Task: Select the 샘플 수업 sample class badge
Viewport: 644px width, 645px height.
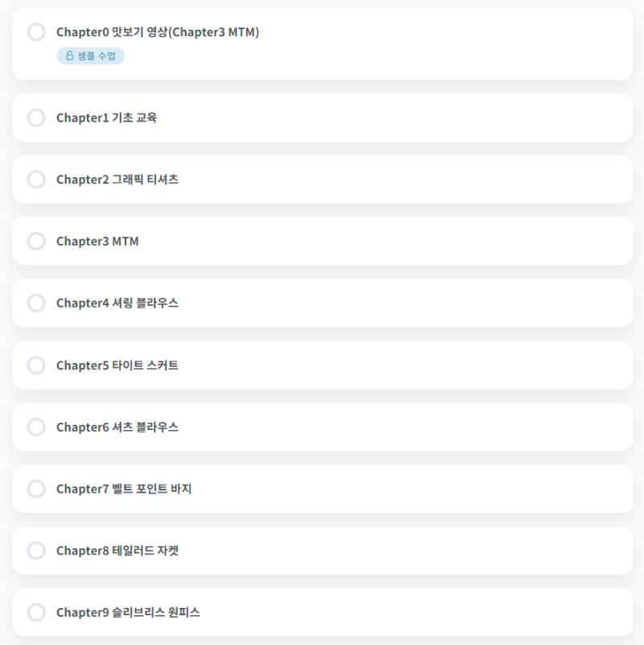Action: pyautogui.click(x=91, y=56)
